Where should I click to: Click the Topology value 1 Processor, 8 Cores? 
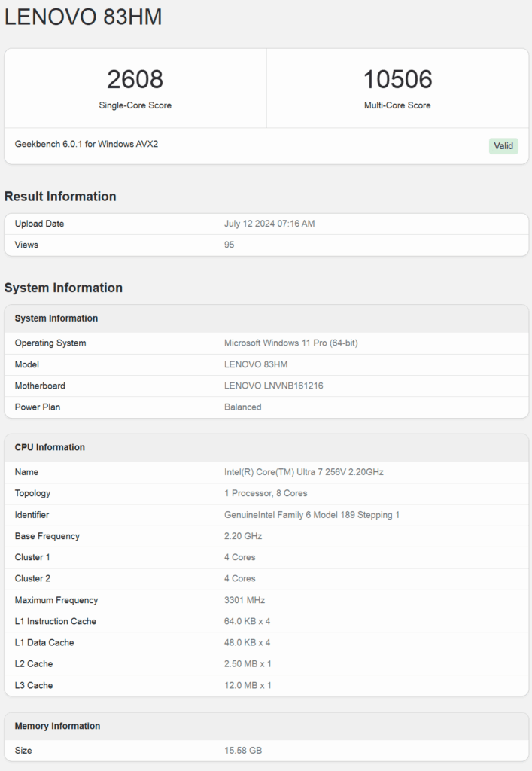pos(266,493)
